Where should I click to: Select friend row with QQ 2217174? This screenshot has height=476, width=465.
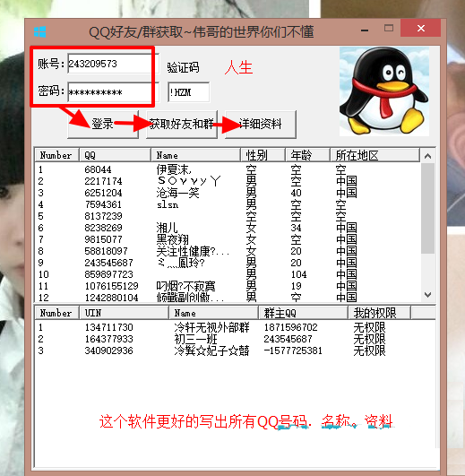[228, 181]
